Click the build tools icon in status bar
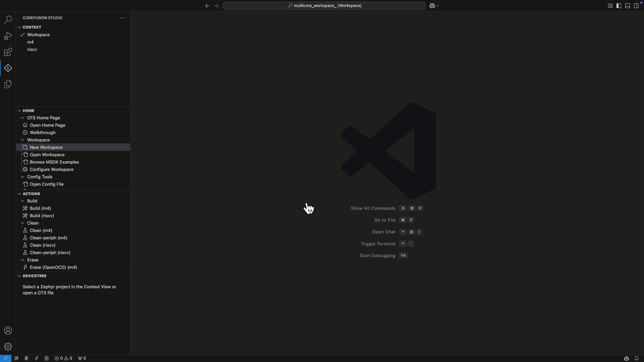The image size is (644, 362). [x=16, y=358]
